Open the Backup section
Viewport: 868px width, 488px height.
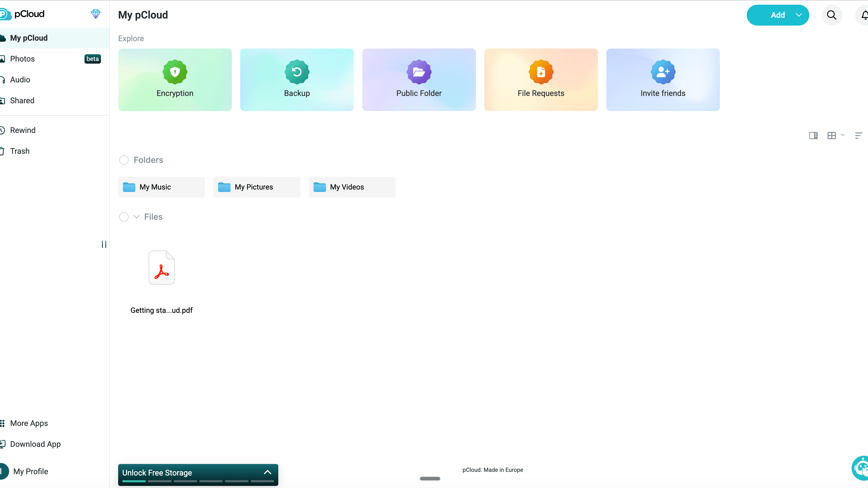point(297,80)
